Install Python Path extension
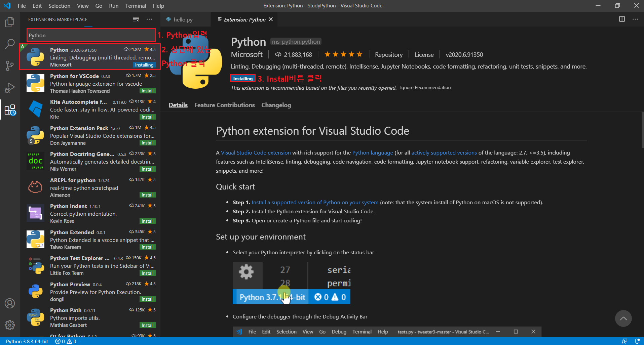Viewport: 644px width, 345px height. [147, 325]
